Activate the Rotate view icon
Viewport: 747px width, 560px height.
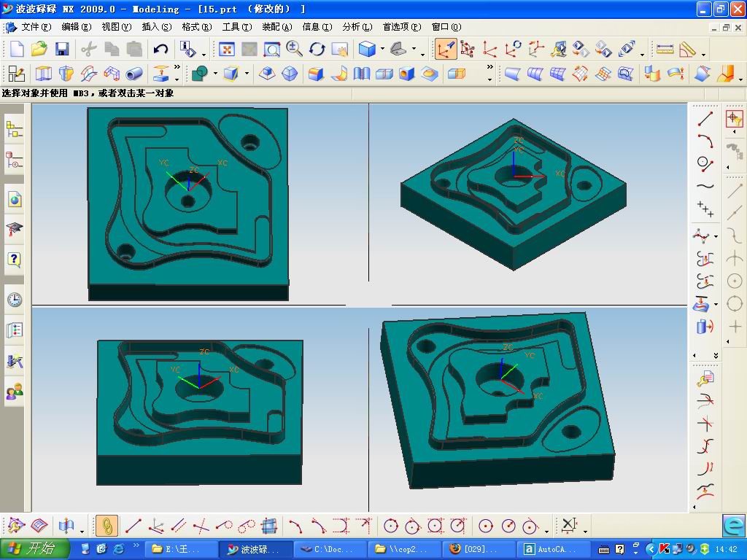coord(317,49)
